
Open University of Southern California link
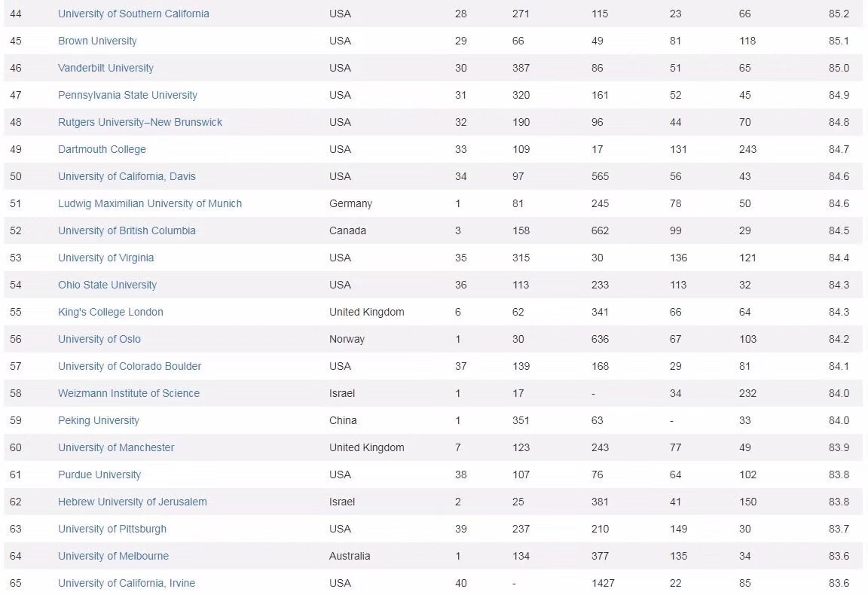(x=133, y=14)
